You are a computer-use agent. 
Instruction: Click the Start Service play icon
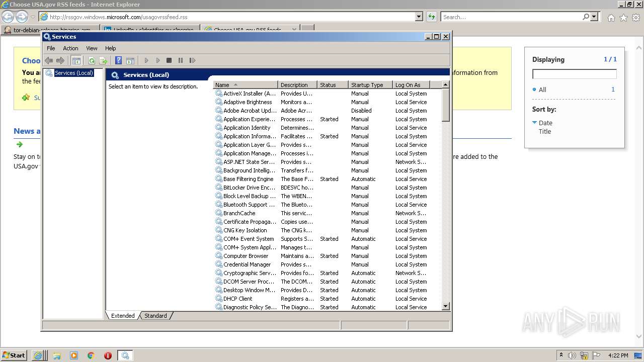click(x=146, y=60)
